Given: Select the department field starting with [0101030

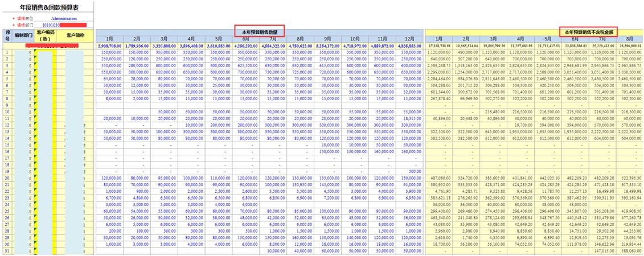Looking at the screenshot, I should click(x=64, y=25).
